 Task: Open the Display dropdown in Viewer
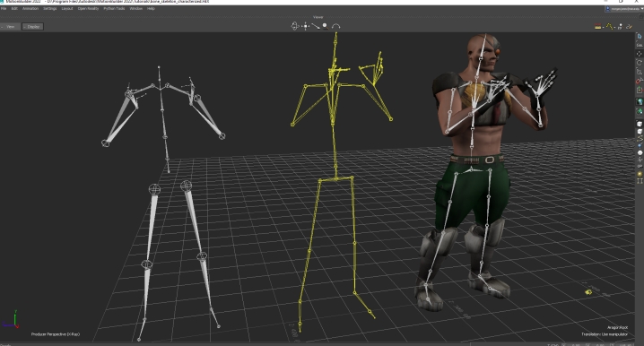click(32, 27)
